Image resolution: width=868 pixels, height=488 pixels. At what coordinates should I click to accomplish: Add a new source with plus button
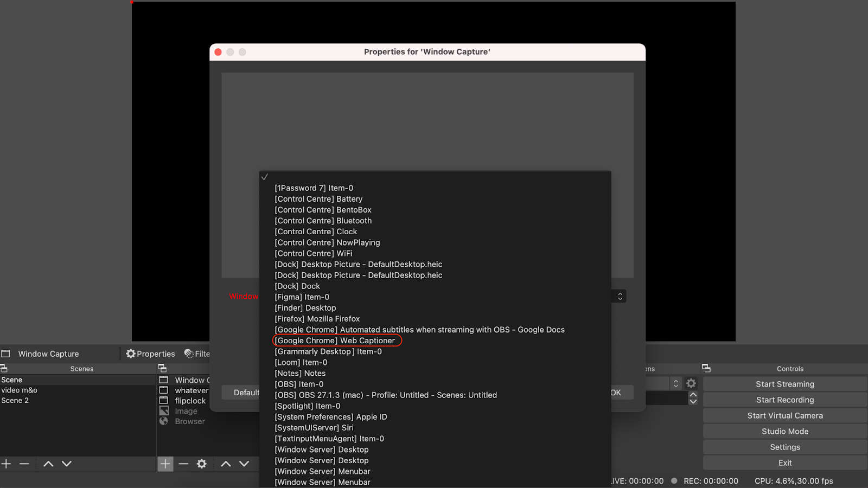pyautogui.click(x=165, y=464)
